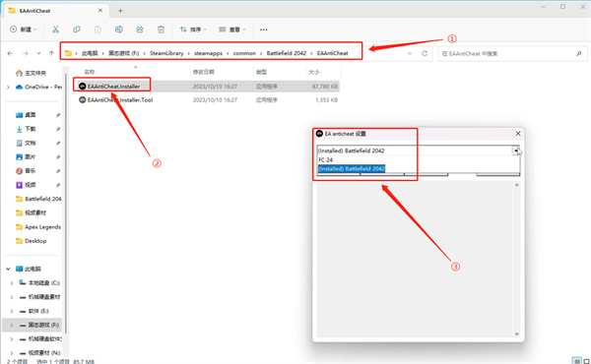Viewport: 591px width, 364px height.
Task: Open the Apex Legends folder in sidebar
Action: (x=38, y=226)
